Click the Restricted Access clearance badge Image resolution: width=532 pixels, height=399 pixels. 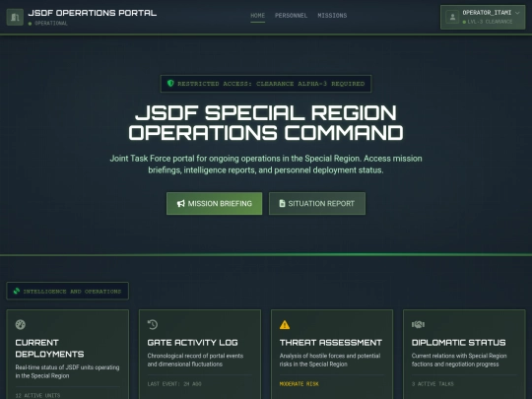[266, 84]
